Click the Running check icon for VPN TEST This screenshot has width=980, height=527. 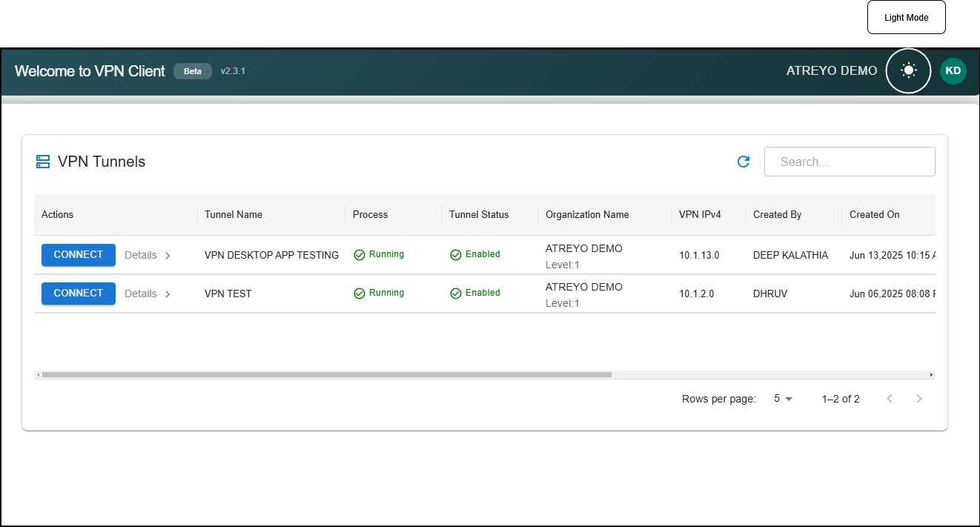360,294
